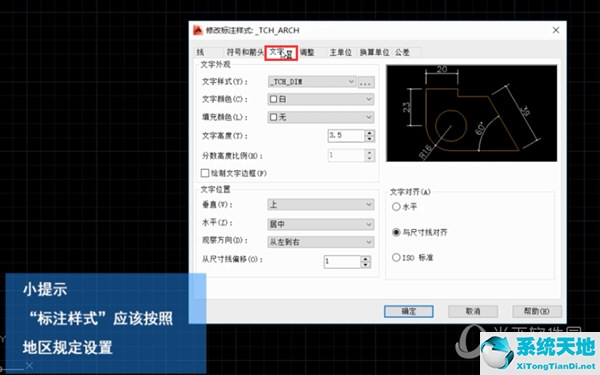Viewport: 600px width, 375px height.
Task: Enable the 绘制文字边框 checkbox
Action: coord(205,173)
